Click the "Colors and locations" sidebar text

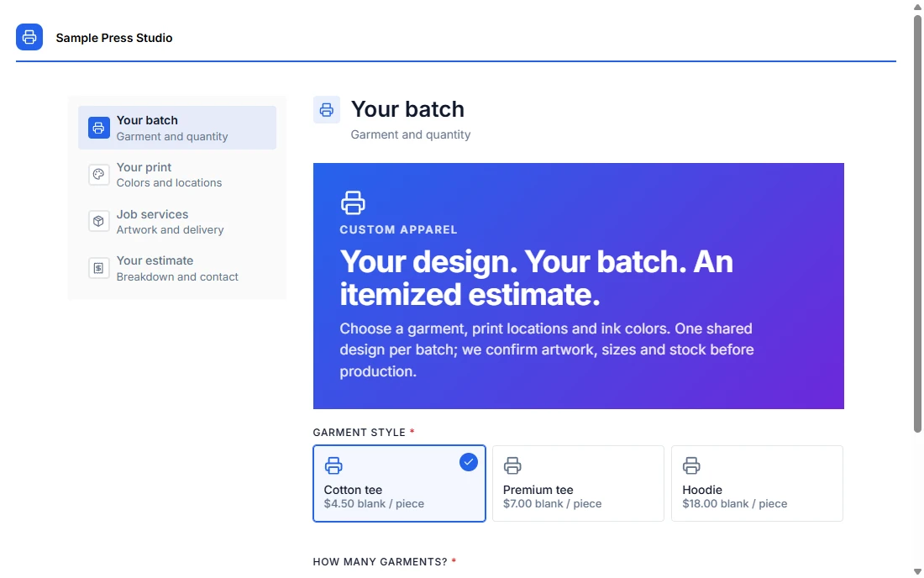pos(169,182)
